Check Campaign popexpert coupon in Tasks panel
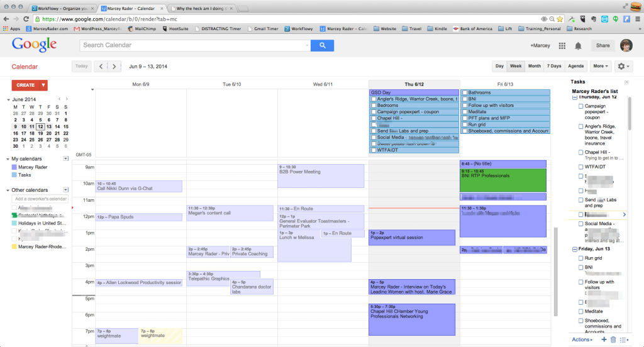The height and width of the screenshot is (347, 644). (580, 106)
